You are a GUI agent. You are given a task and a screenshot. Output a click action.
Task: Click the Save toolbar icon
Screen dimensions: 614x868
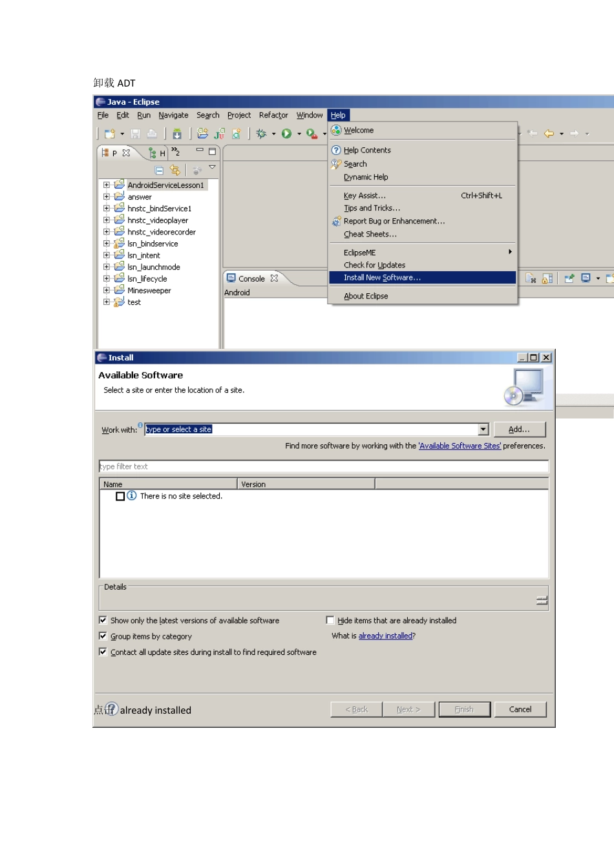(x=136, y=134)
